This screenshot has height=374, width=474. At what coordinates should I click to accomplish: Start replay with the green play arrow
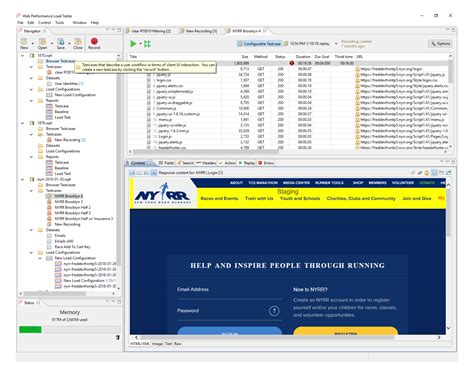click(133, 44)
